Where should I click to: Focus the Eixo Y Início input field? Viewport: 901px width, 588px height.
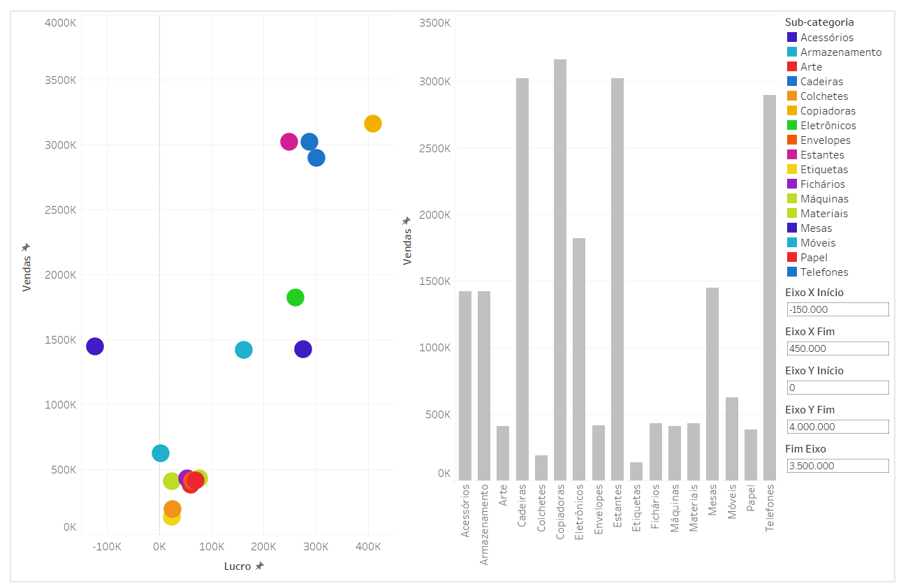[x=838, y=388]
